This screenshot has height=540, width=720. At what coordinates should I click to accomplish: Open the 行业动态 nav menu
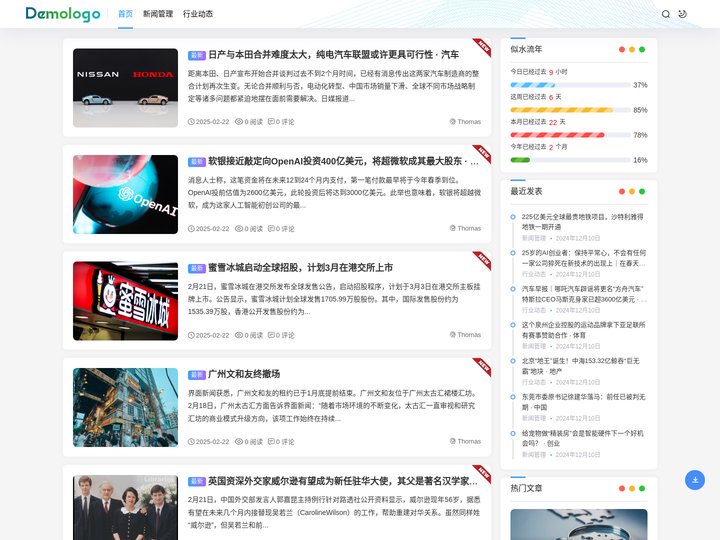tap(198, 14)
